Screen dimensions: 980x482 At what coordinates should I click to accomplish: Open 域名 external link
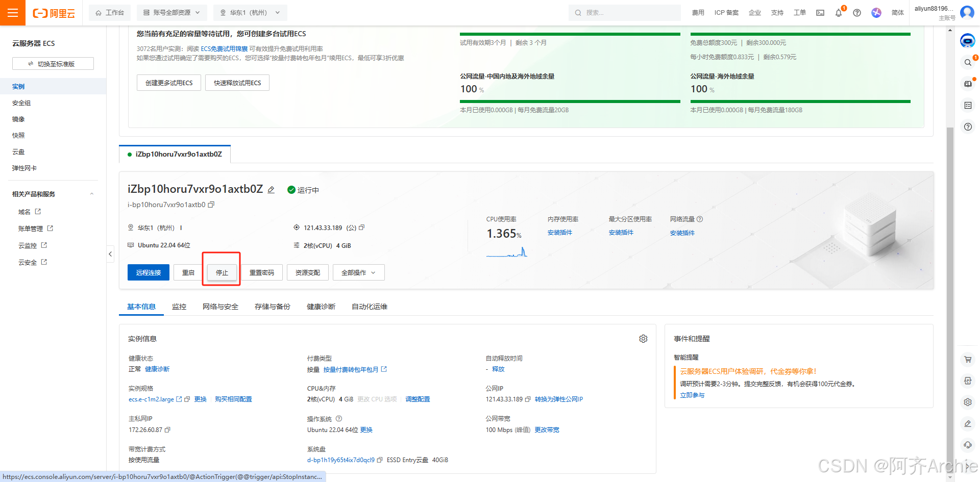point(30,212)
